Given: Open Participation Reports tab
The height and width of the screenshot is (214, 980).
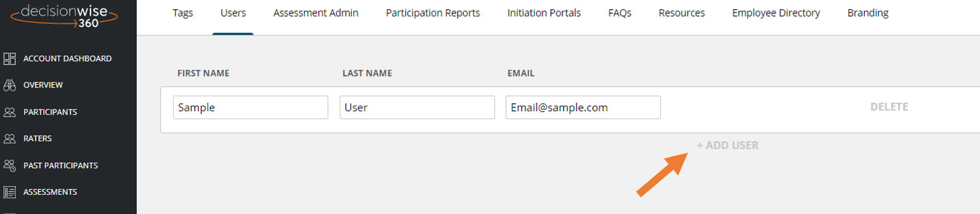Looking at the screenshot, I should (x=433, y=13).
